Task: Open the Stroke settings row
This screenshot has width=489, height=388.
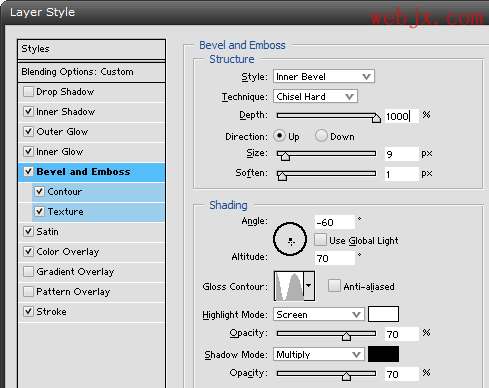Action: (92, 312)
